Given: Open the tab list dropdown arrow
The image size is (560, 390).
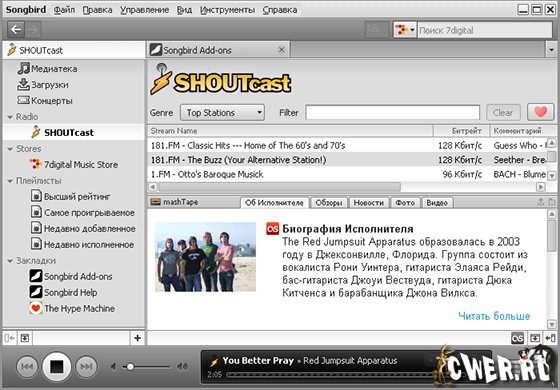Looking at the screenshot, I should point(551,50).
